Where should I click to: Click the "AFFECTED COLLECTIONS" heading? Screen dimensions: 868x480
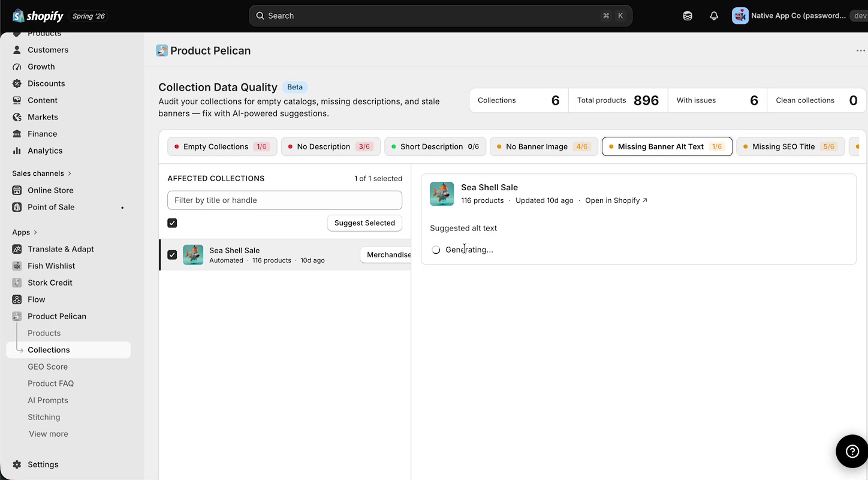pyautogui.click(x=216, y=178)
